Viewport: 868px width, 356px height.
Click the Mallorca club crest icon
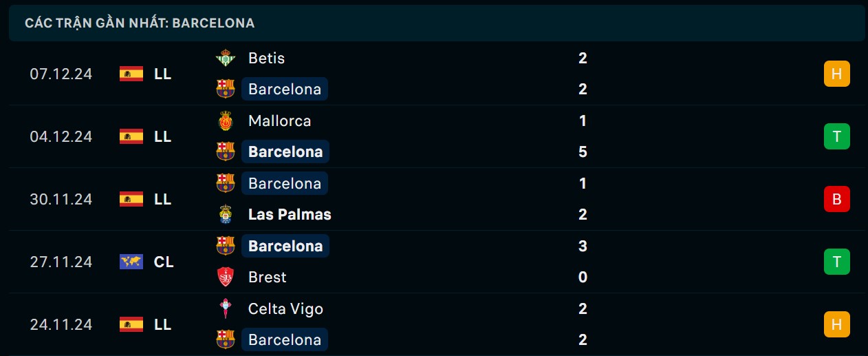(225, 121)
